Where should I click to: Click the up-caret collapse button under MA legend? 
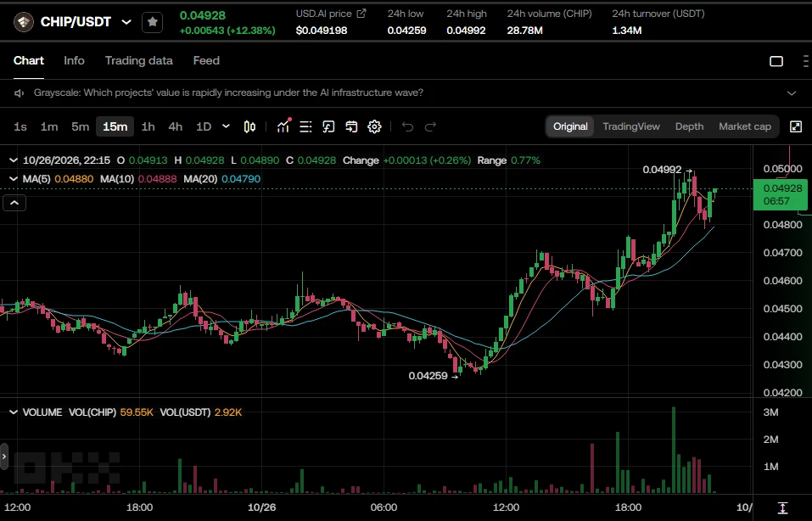point(14,203)
